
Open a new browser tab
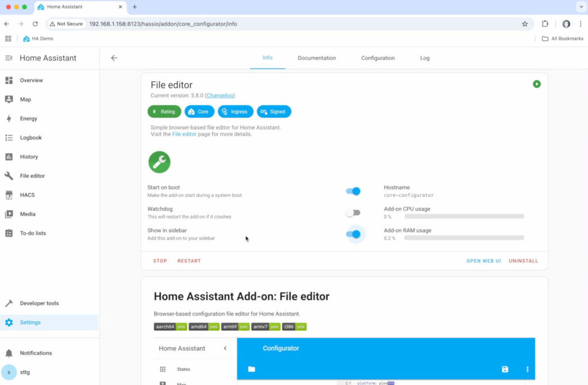(x=134, y=7)
